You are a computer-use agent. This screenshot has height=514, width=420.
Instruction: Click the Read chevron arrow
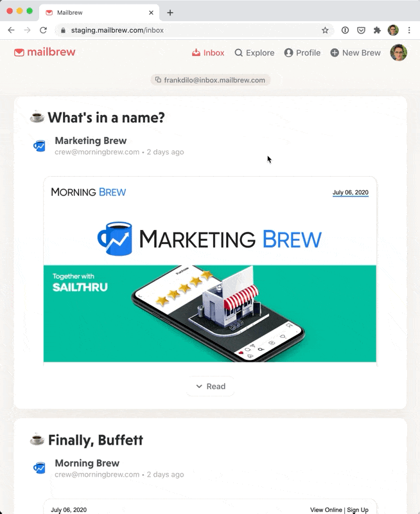click(199, 386)
